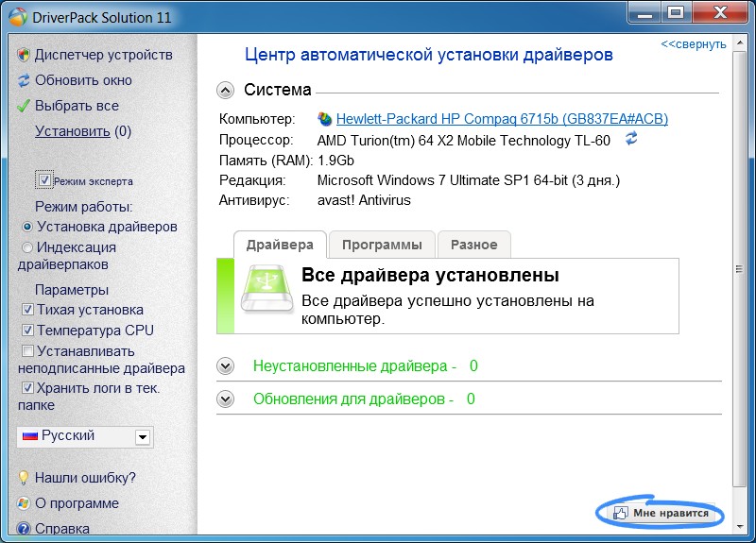
Task: Expand the Неустановленные драйвера section
Action: click(x=225, y=366)
